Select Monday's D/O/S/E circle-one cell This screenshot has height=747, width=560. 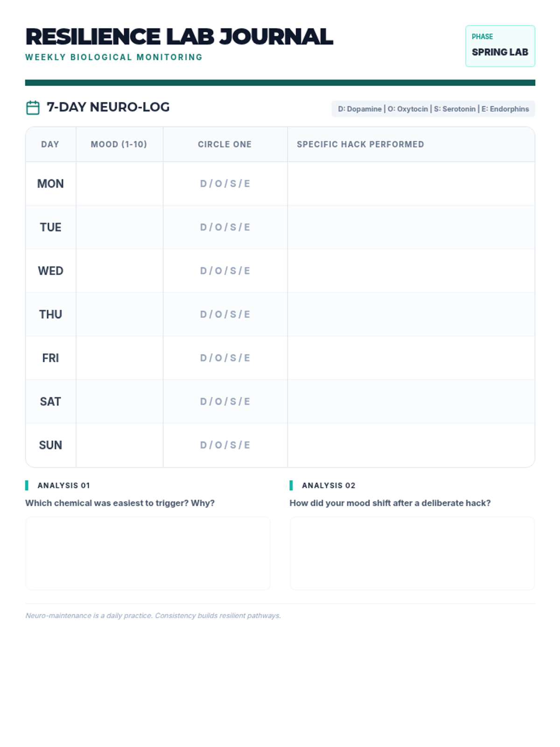[x=225, y=183]
